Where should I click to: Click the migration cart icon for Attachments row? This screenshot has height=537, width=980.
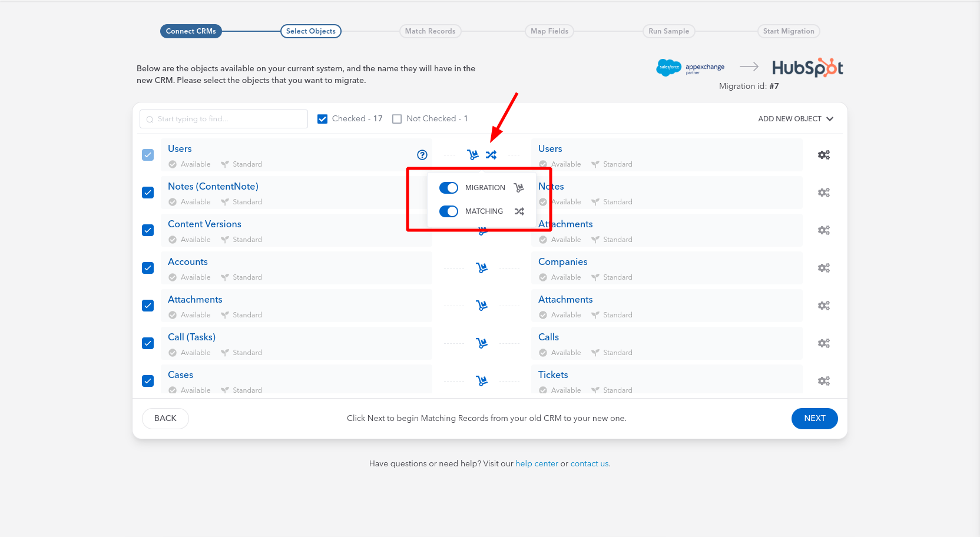[482, 306]
